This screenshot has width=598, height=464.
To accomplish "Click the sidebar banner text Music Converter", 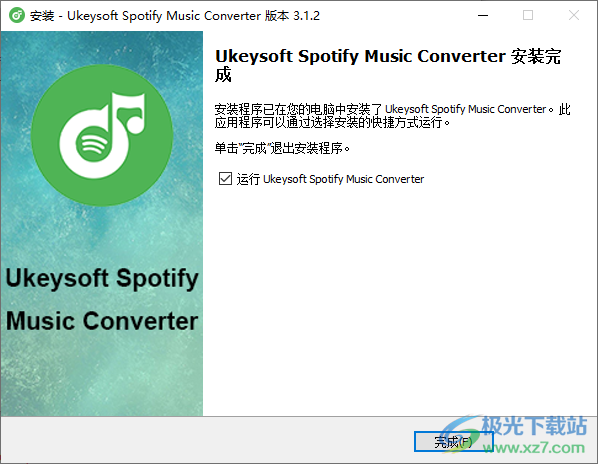I will tap(102, 320).
